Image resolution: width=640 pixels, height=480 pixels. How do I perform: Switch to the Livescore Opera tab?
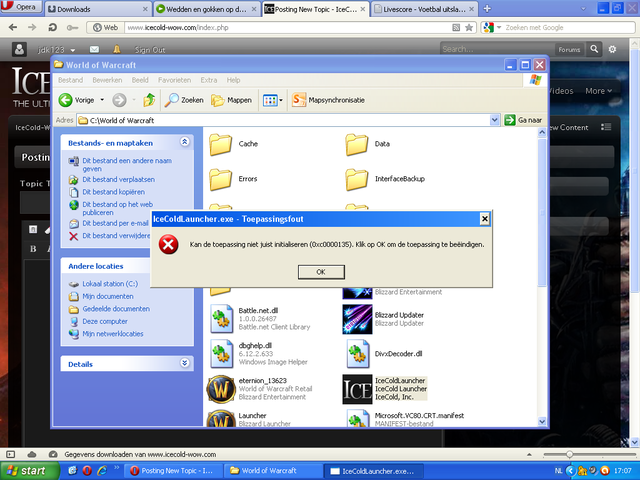[x=424, y=9]
